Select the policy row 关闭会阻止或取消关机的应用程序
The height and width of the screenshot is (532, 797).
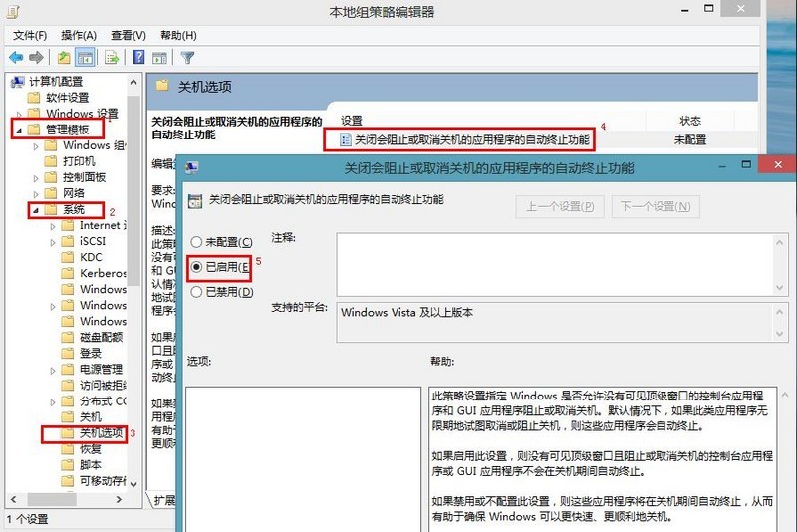(x=471, y=139)
